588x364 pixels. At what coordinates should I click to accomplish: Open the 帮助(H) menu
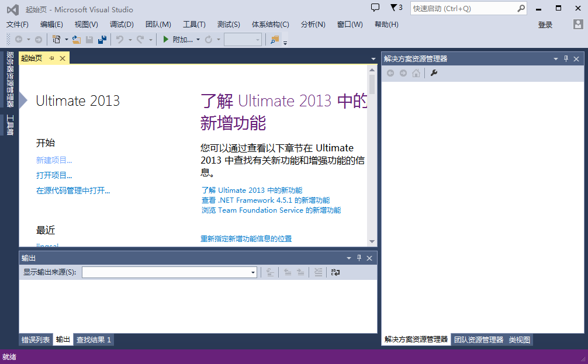386,25
